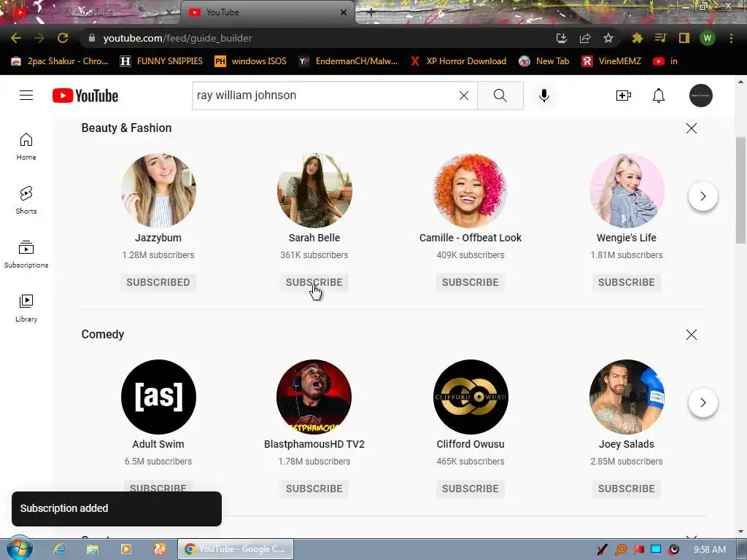Reload the current page
Screen dimensions: 747x560
point(63,38)
